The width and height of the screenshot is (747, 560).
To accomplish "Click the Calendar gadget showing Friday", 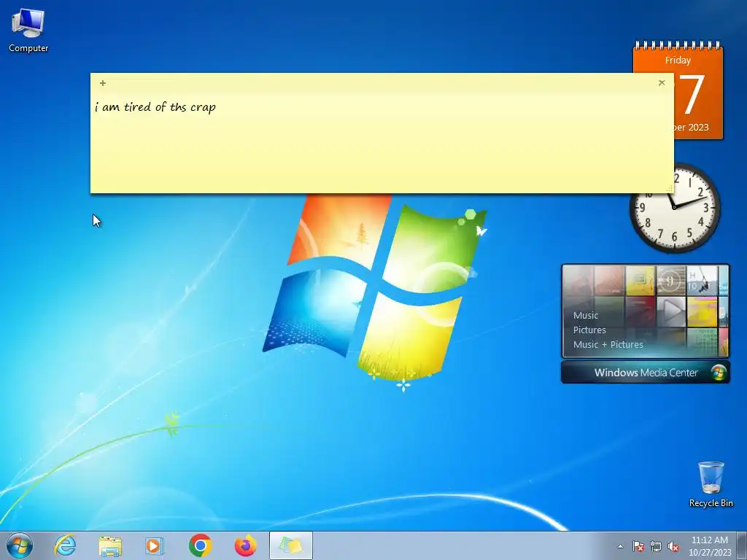I will click(698, 90).
